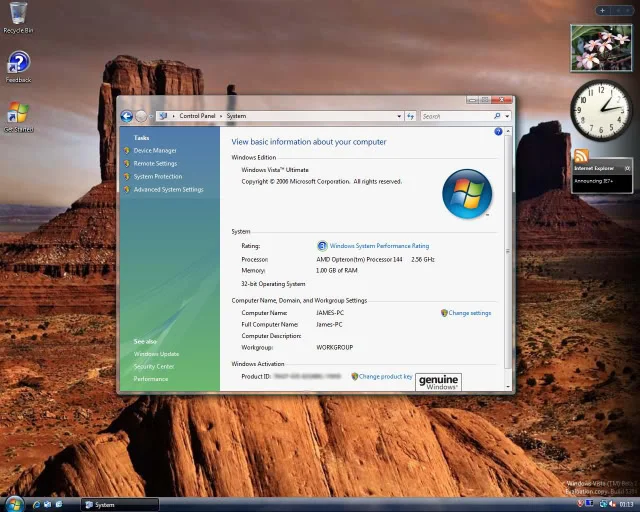The height and width of the screenshot is (512, 640).
Task: Click the volume icon in system tray
Action: [x=612, y=505]
